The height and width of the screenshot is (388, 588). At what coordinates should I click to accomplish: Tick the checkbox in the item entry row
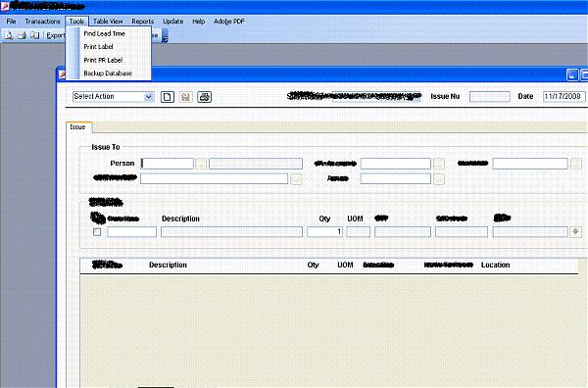click(97, 231)
